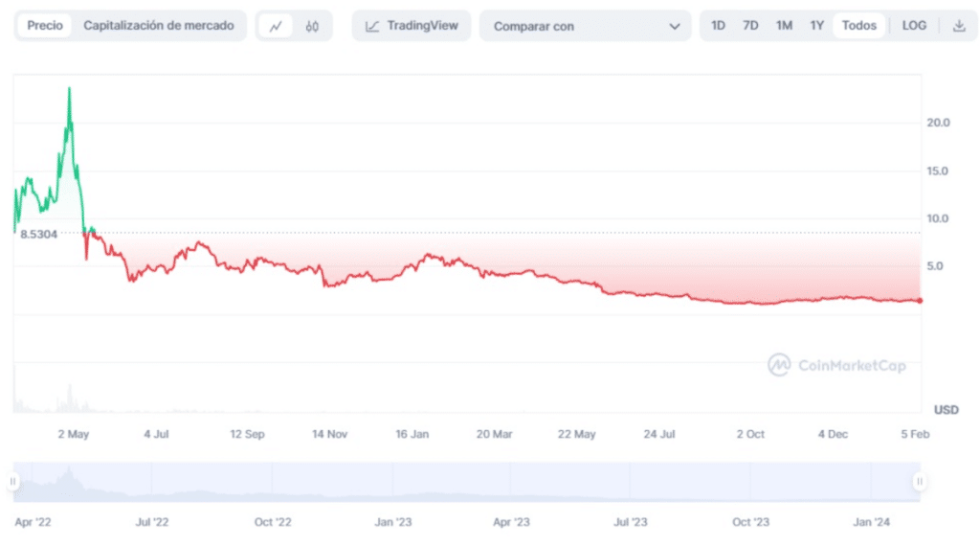
Task: Grab the left range slider handle
Action: [x=13, y=482]
